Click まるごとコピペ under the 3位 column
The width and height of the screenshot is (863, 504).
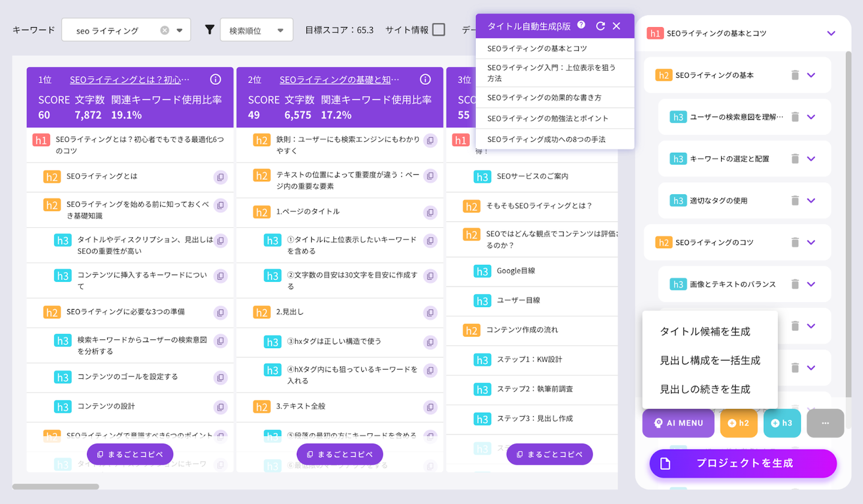[550, 454]
